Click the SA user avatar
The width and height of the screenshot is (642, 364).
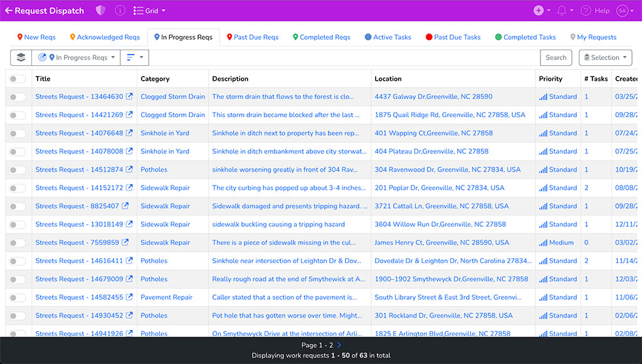coord(622,11)
